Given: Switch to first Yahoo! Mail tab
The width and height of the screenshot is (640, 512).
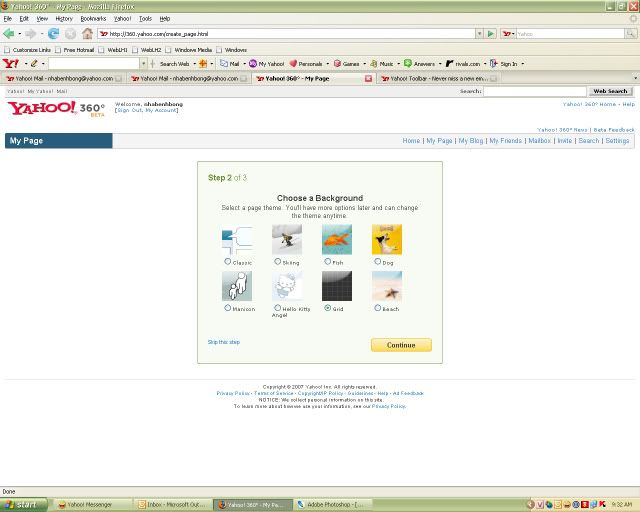Looking at the screenshot, I should 64,78.
